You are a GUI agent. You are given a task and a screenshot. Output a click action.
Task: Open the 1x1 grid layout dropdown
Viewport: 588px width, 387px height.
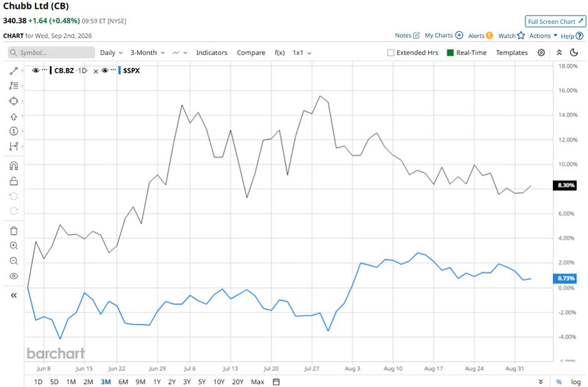(302, 53)
